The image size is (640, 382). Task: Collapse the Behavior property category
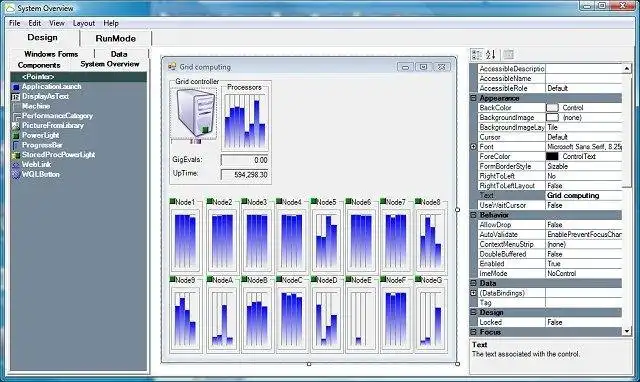(x=473, y=215)
